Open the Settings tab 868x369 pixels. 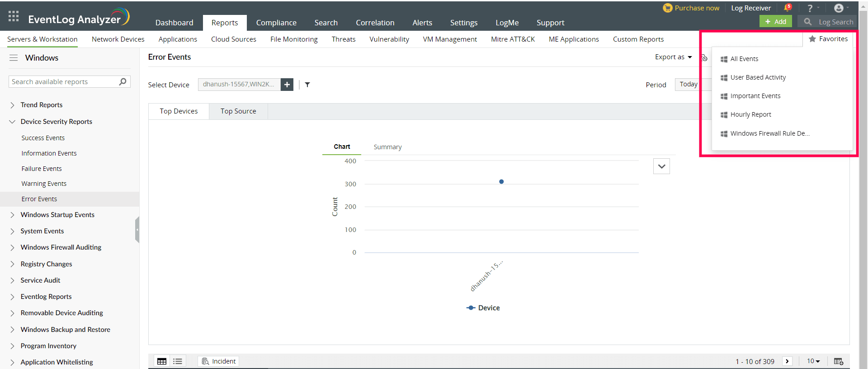click(x=463, y=23)
